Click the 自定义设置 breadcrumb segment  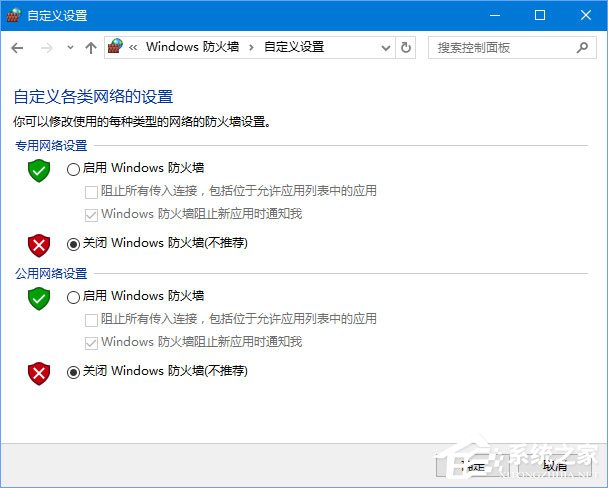click(294, 47)
